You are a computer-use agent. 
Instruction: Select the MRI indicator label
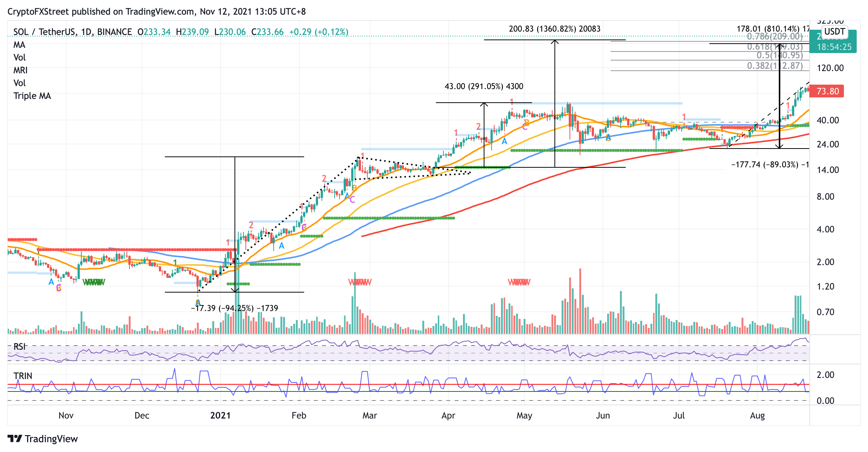[20, 70]
